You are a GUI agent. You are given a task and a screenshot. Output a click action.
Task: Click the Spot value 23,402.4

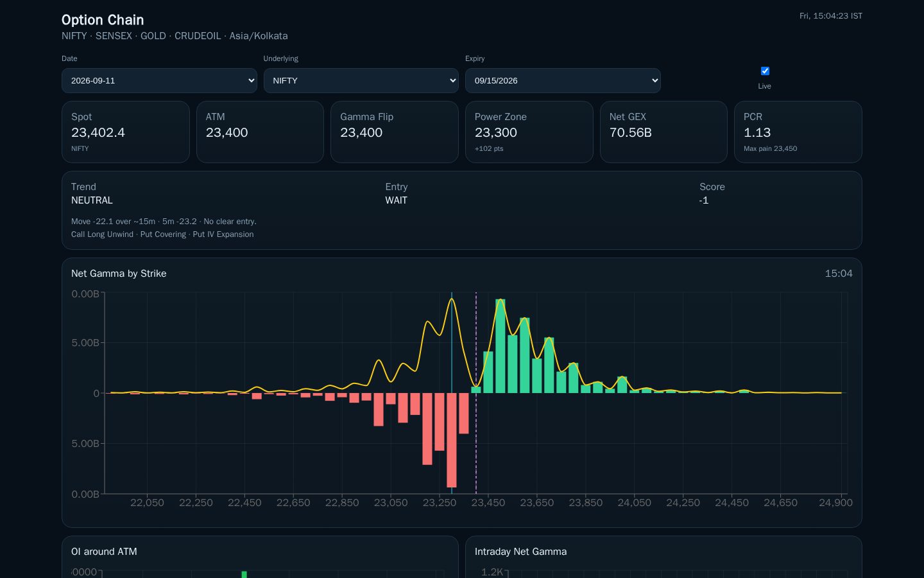pos(98,132)
